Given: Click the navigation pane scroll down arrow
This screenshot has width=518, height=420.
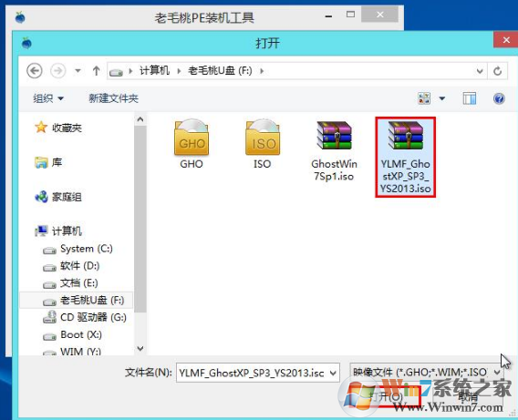Looking at the screenshot, I should pyautogui.click(x=140, y=349).
